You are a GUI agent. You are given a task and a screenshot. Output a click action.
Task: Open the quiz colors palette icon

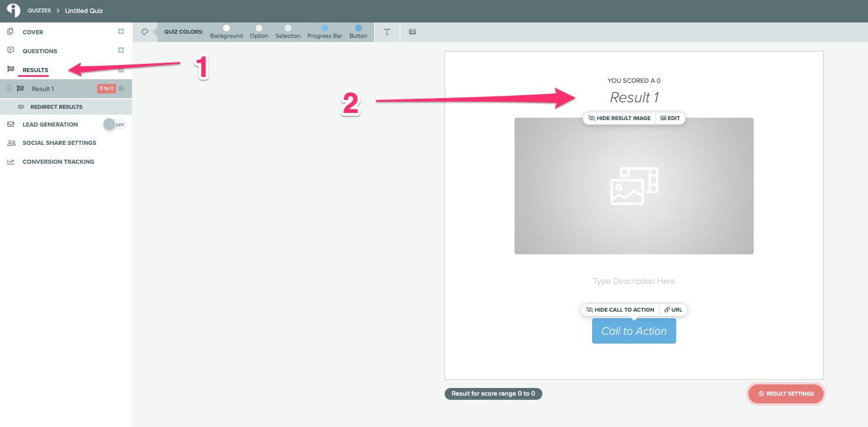click(145, 32)
